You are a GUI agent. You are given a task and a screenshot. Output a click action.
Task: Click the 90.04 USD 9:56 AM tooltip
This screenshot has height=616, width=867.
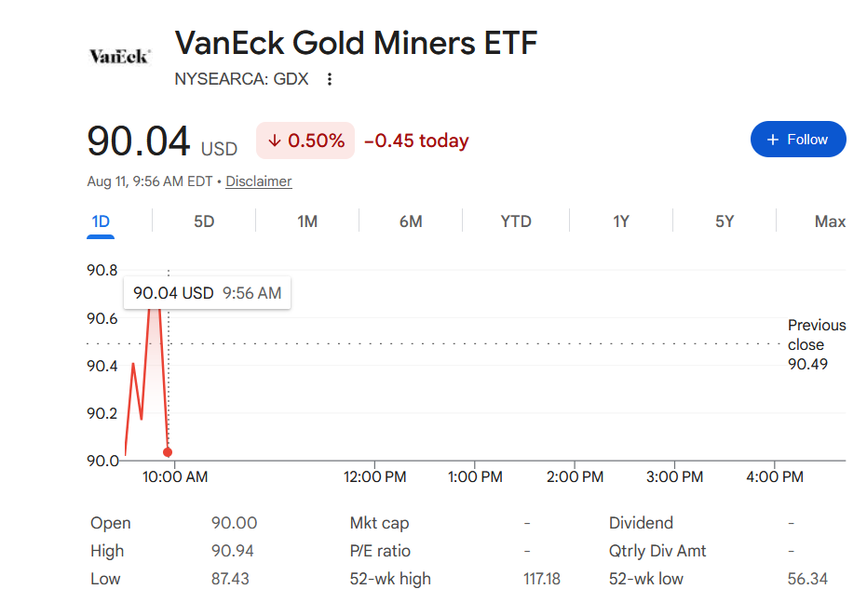[x=207, y=293]
